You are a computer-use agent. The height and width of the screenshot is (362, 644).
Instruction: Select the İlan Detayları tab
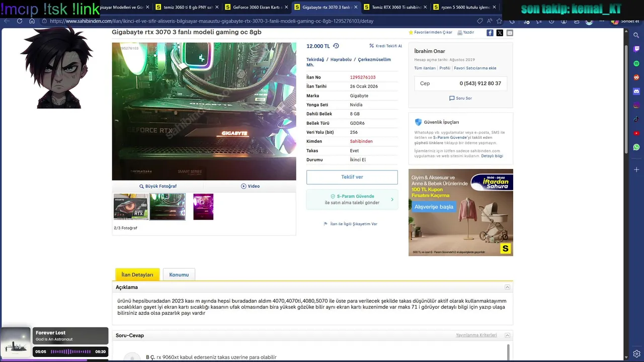coord(137,275)
